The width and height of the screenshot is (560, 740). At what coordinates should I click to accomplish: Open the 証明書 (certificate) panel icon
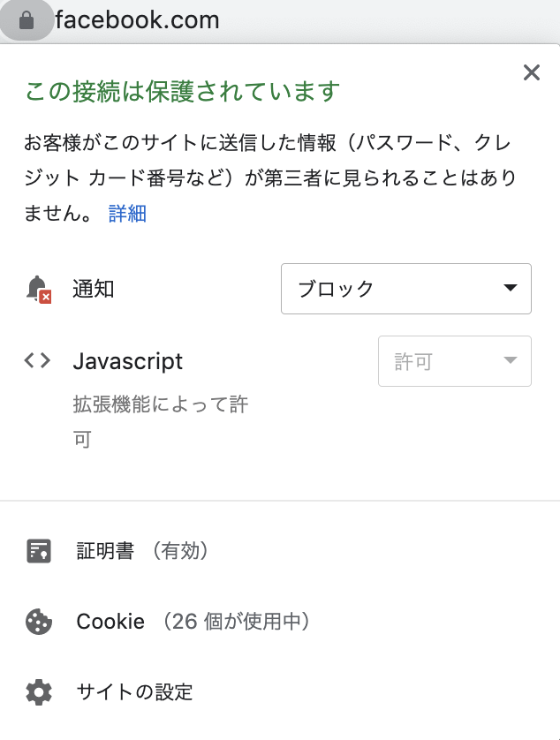(x=38, y=550)
